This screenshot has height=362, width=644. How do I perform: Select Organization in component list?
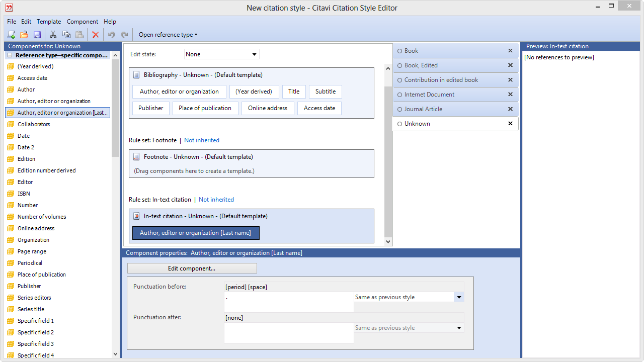33,240
